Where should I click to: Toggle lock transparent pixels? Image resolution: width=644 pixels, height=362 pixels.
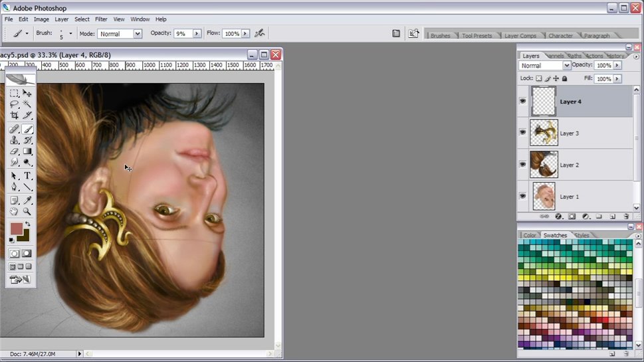click(538, 78)
